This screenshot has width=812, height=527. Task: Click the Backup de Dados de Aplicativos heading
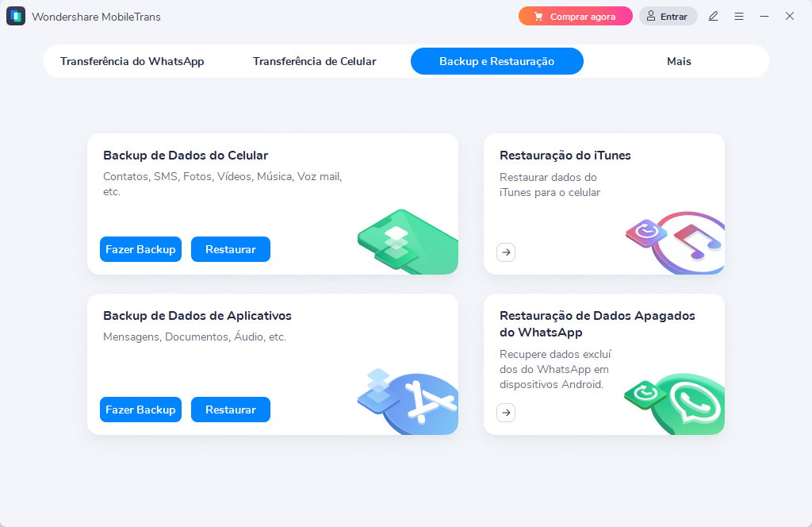(x=197, y=316)
